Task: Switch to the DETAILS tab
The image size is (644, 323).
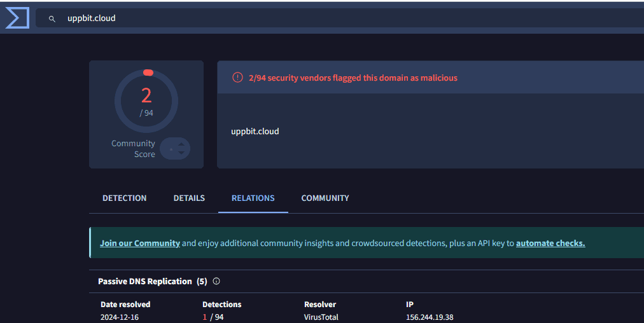Action: (x=189, y=198)
